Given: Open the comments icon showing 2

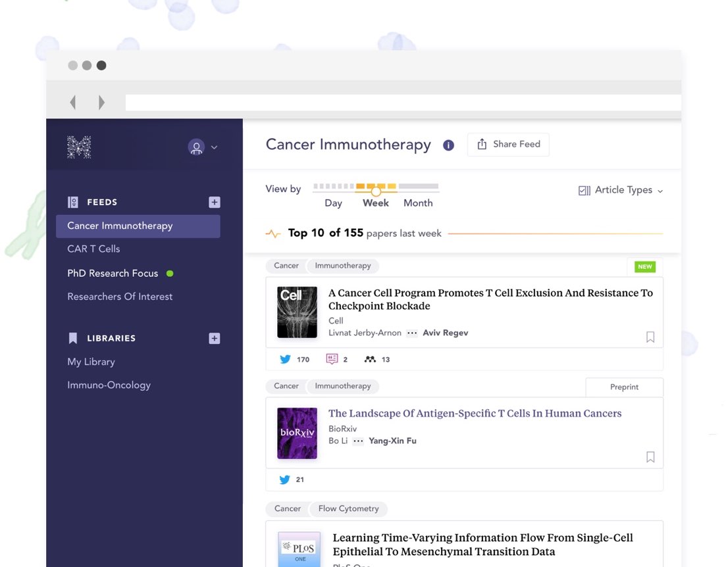Looking at the screenshot, I should 332,359.
